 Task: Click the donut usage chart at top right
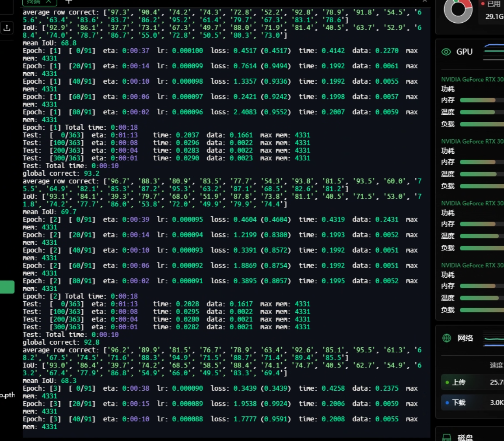(458, 10)
